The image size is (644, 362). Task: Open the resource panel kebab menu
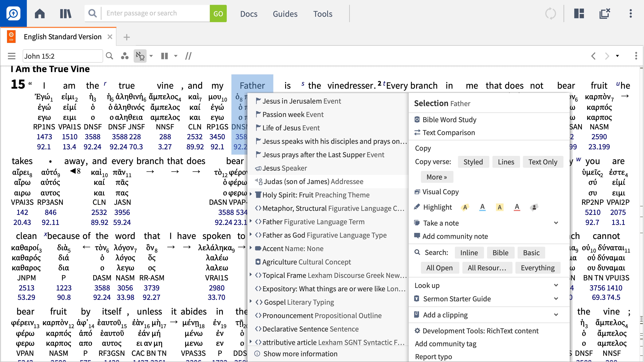click(x=636, y=56)
